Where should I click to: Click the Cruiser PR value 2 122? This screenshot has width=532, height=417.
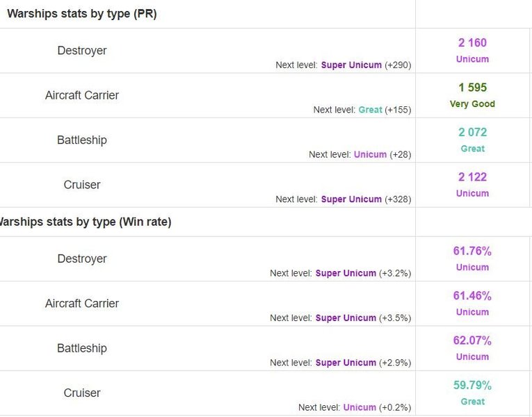coord(472,177)
